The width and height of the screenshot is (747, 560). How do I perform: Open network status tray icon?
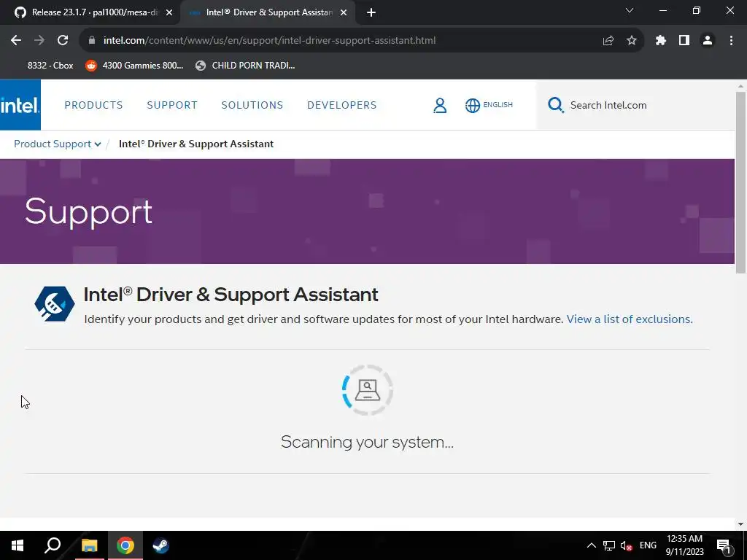click(x=609, y=545)
